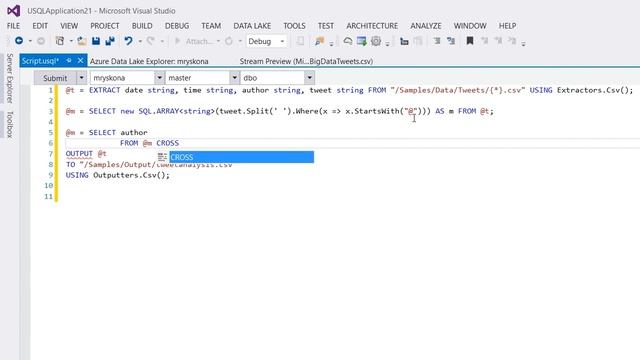Open the BUILD menu
Screen dimensions: 640x360
click(x=142, y=26)
